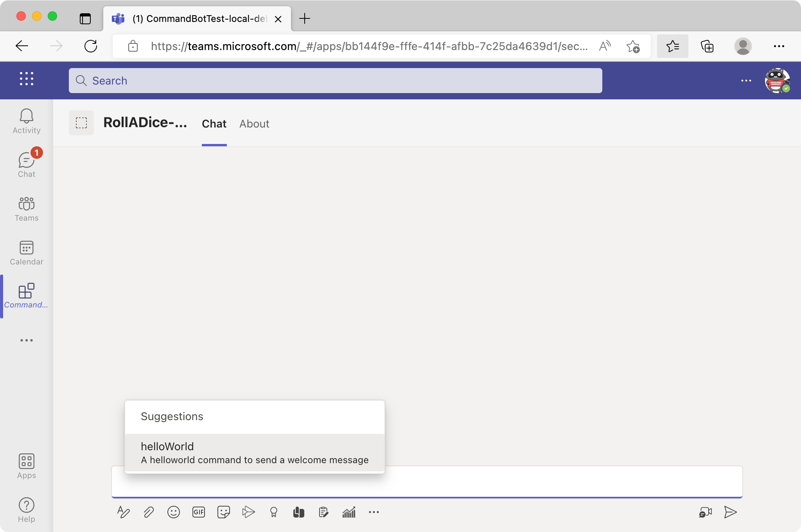Open a new browser tab

tap(304, 18)
